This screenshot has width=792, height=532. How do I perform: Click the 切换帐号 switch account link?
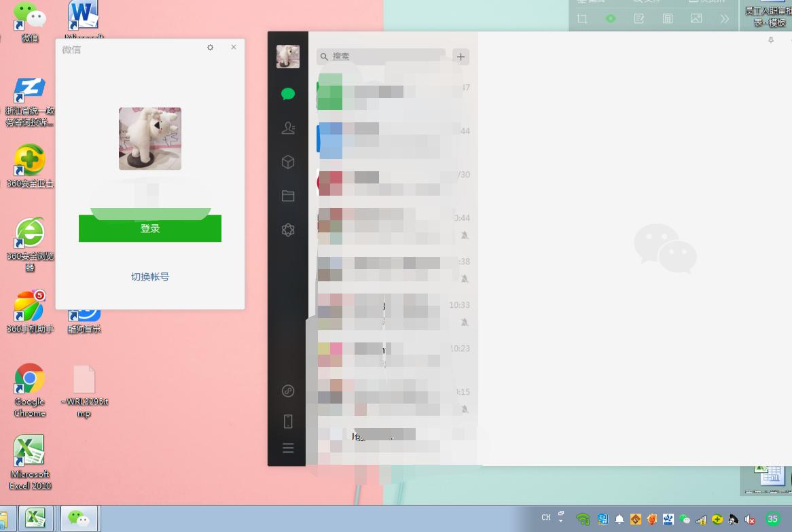pos(150,277)
